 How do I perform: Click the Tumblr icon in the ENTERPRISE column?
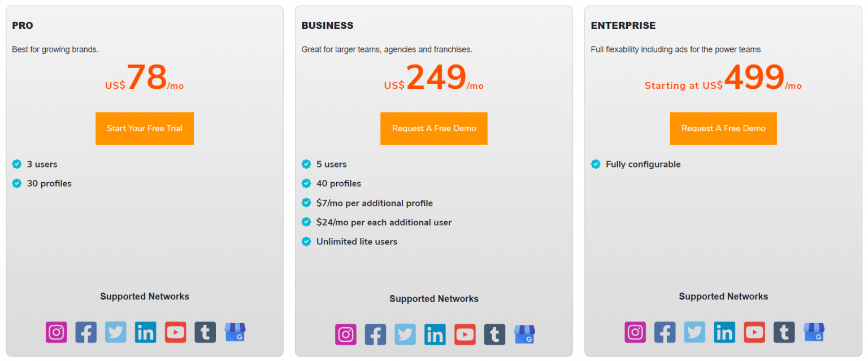784,332
